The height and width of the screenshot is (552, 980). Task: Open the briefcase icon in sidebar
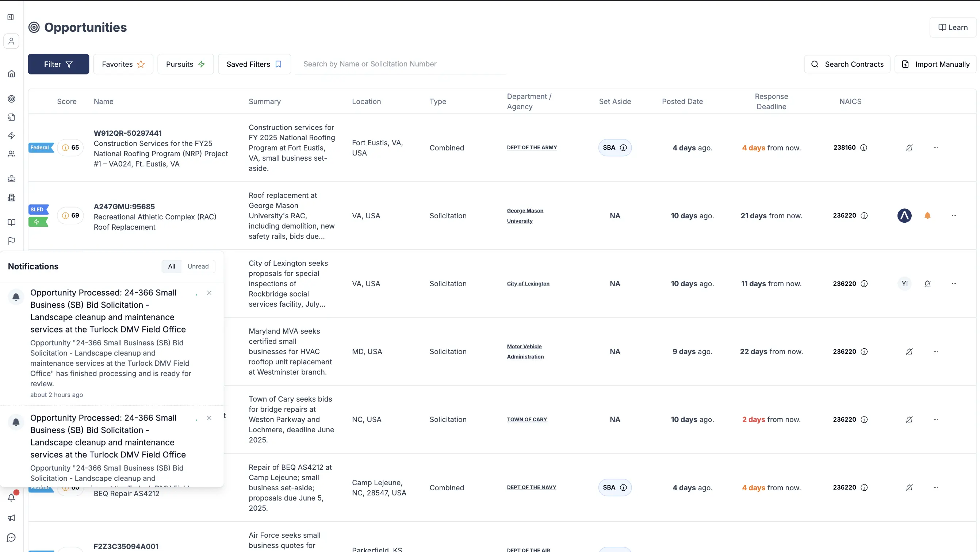click(x=11, y=179)
